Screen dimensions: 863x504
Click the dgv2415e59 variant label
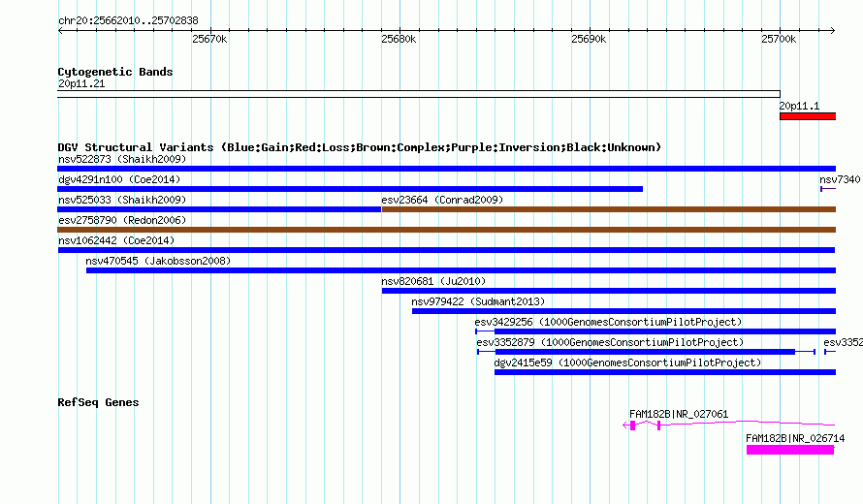(627, 362)
